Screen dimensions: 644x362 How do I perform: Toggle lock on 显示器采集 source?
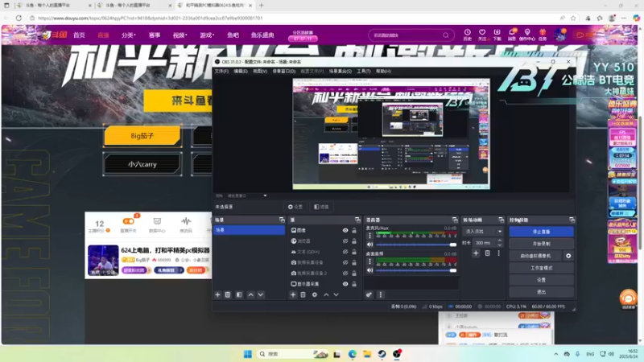tap(354, 284)
